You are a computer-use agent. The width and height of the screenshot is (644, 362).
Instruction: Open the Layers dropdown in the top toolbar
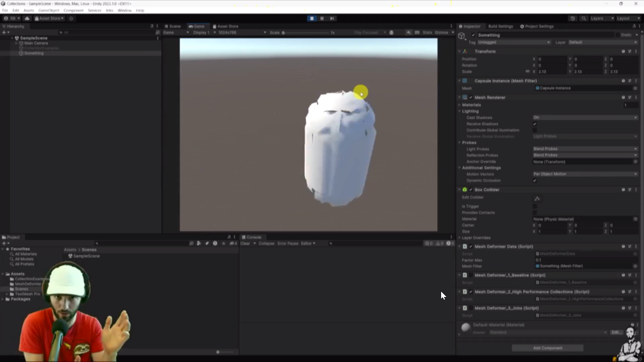pyautogui.click(x=601, y=18)
